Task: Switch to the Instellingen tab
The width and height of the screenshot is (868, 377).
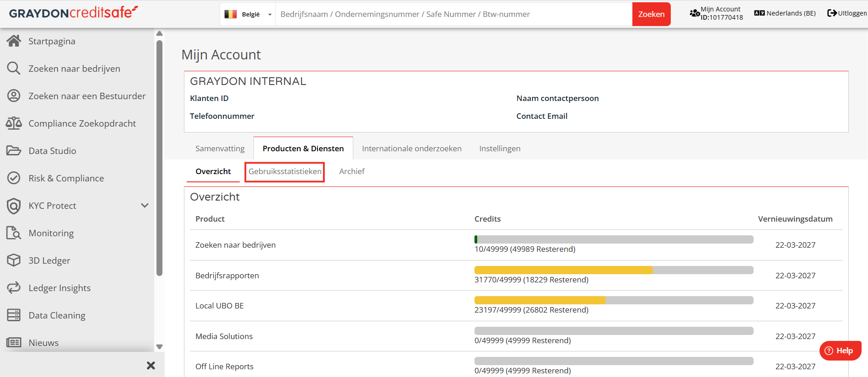Action: pyautogui.click(x=500, y=149)
